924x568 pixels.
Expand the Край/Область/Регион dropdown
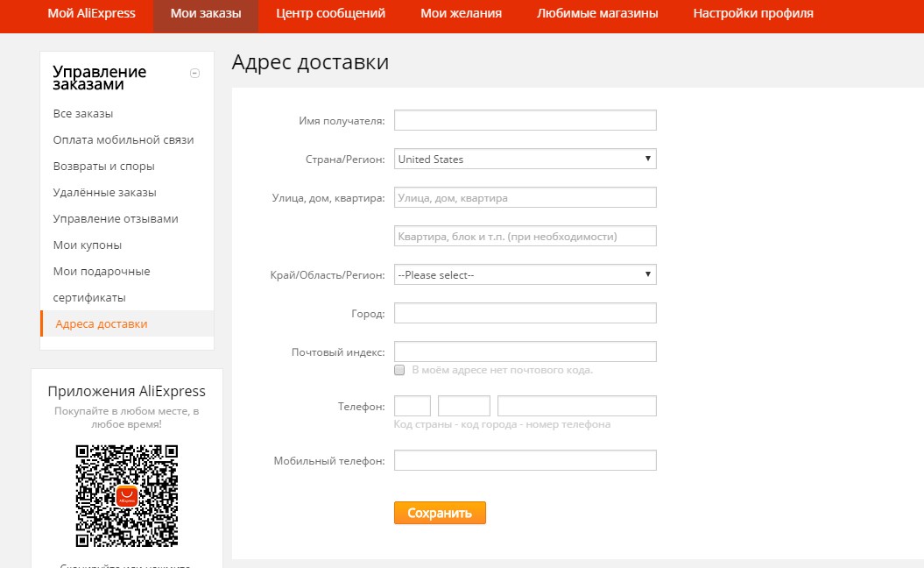click(525, 274)
